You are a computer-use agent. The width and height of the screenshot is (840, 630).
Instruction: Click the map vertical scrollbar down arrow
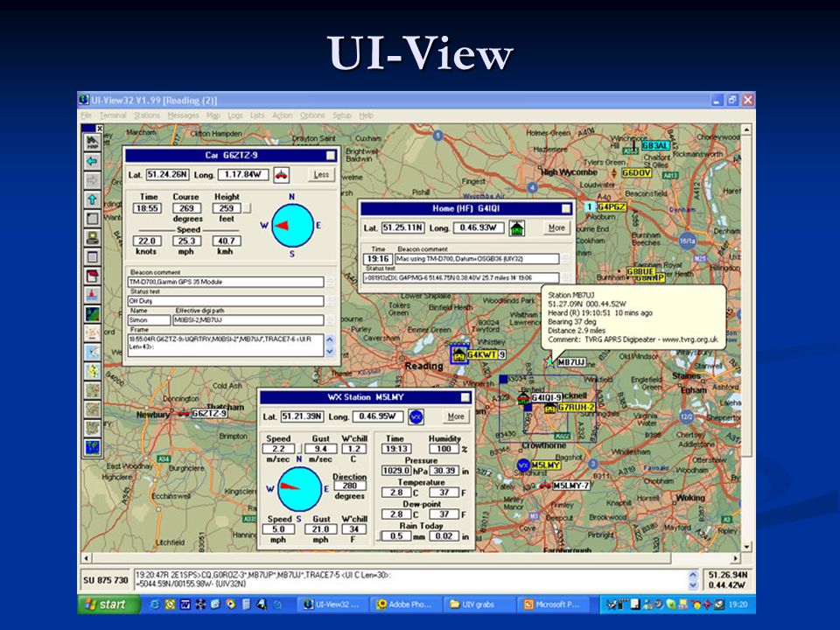pyautogui.click(x=746, y=547)
